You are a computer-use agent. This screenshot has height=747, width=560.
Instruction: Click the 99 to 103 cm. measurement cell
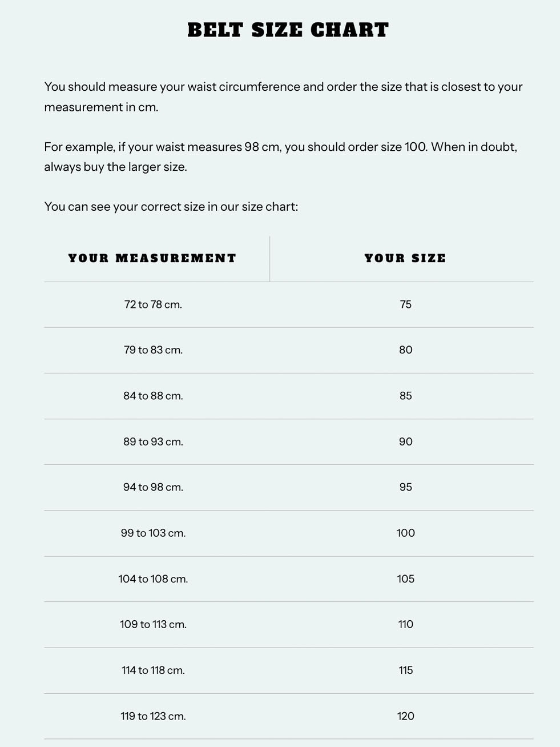click(x=153, y=533)
